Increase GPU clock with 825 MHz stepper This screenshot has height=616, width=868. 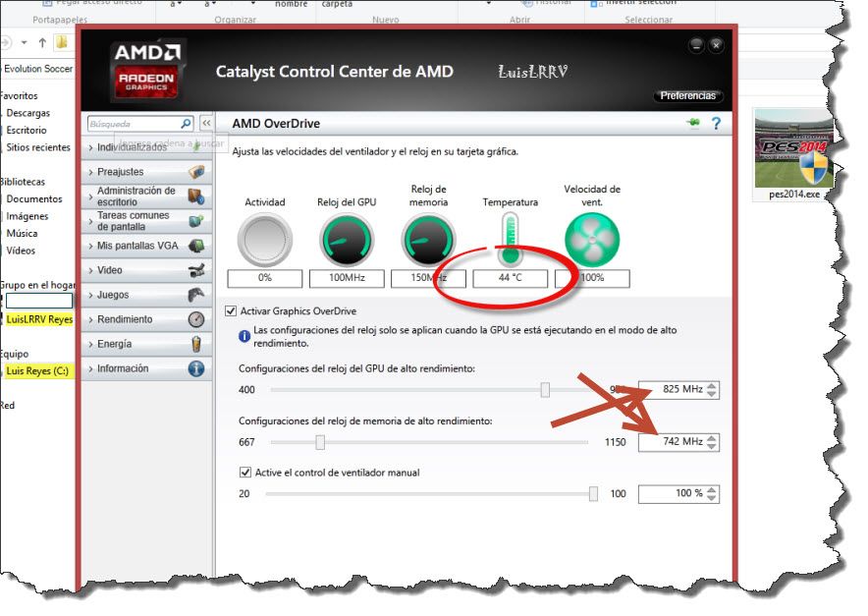point(712,385)
